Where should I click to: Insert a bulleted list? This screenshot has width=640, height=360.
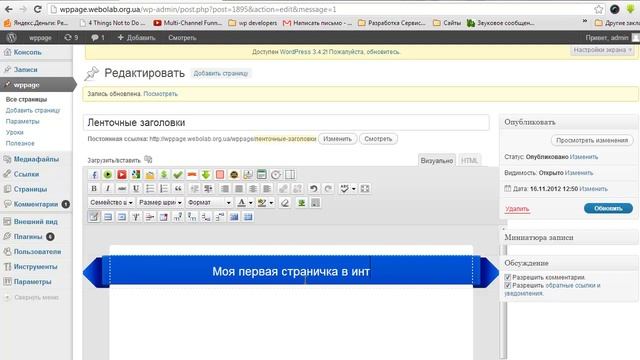click(x=150, y=189)
